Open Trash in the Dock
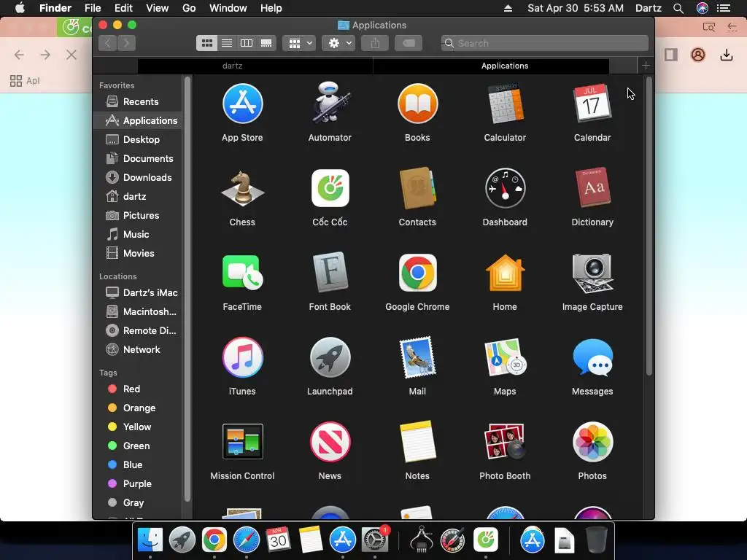Screen dimensions: 747x560 coord(597,540)
